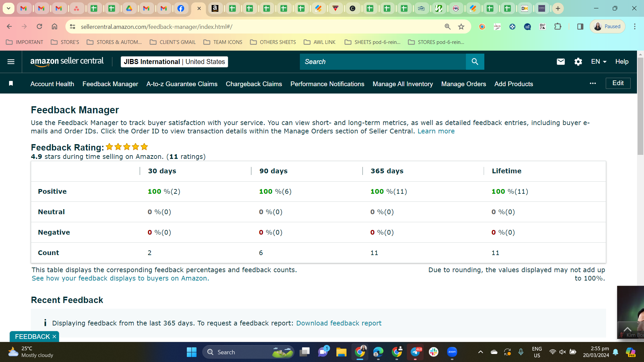Open the AWL LINK bookmarks folder
644x362 pixels.
pyautogui.click(x=320, y=42)
